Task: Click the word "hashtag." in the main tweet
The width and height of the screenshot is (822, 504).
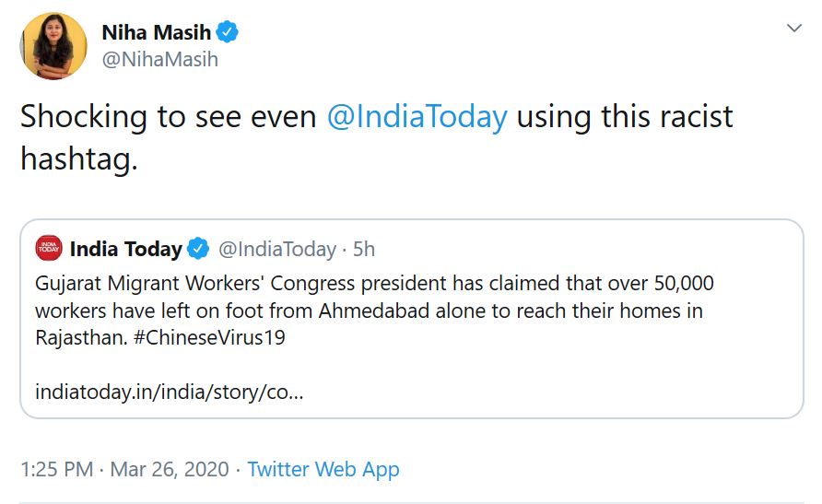Action: [x=78, y=158]
